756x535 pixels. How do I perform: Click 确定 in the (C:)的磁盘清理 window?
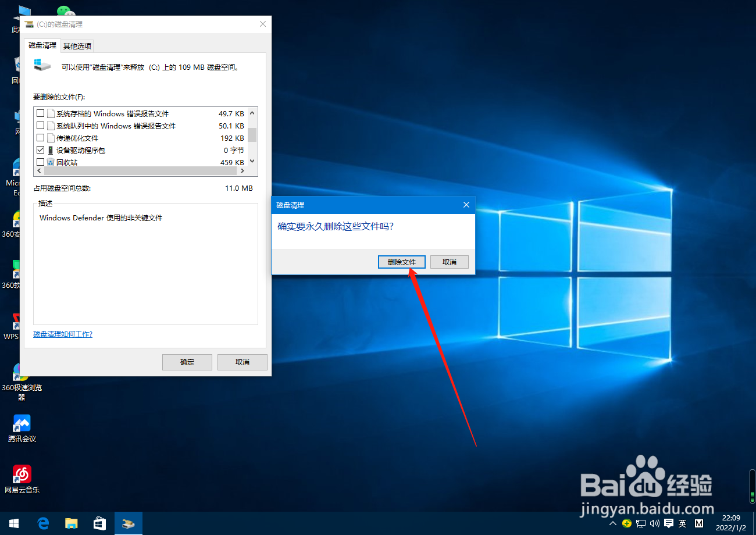point(187,362)
